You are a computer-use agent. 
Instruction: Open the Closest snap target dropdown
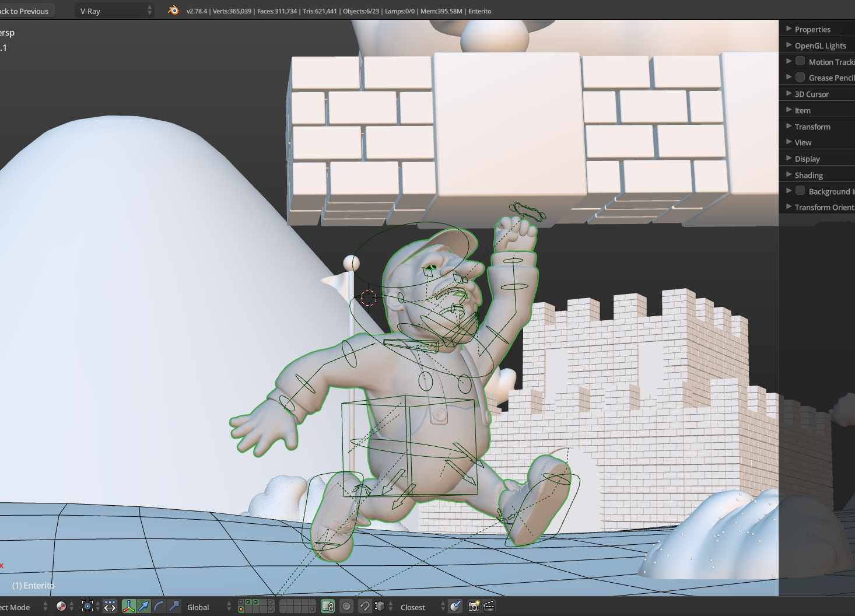pyautogui.click(x=421, y=607)
